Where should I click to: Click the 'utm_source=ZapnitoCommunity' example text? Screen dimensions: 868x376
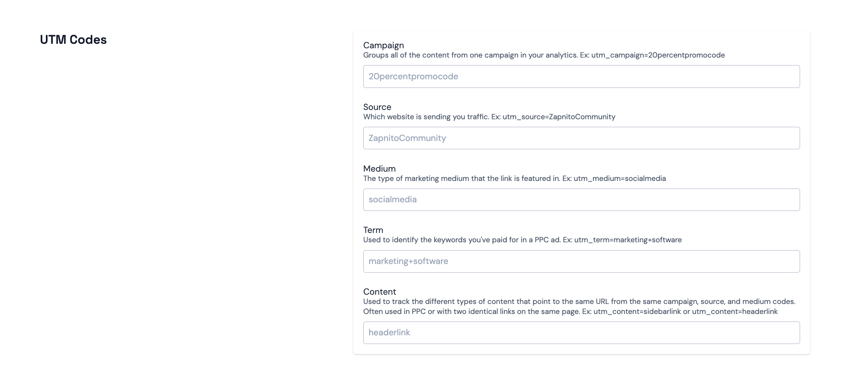click(559, 117)
